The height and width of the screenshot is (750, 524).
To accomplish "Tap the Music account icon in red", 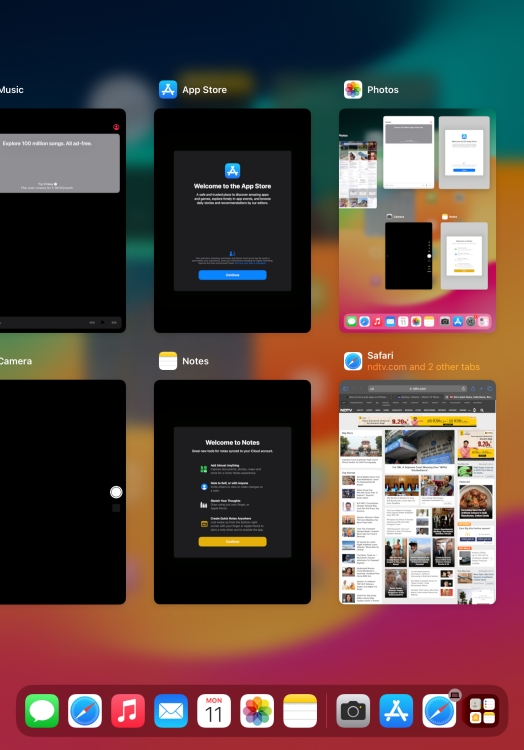I will point(116,127).
